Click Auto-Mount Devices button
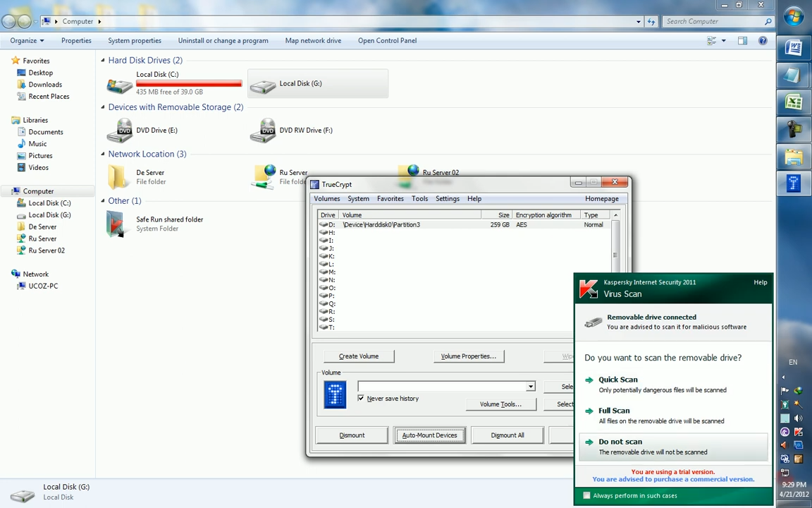 pos(429,435)
